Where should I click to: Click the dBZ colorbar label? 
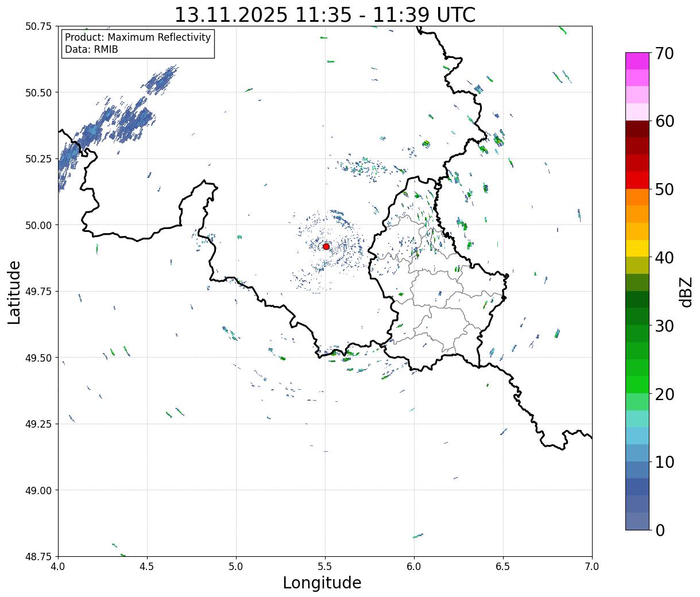point(686,292)
